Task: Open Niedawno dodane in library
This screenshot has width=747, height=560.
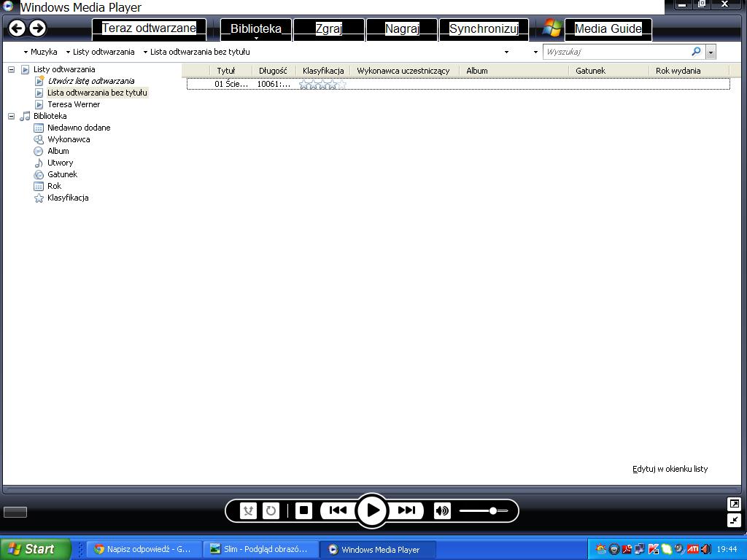Action: pyautogui.click(x=79, y=128)
